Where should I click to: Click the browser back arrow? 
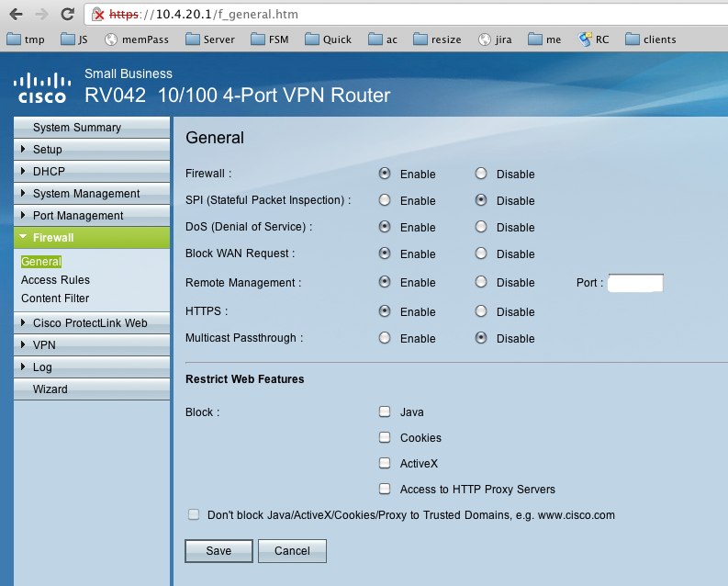(16, 14)
